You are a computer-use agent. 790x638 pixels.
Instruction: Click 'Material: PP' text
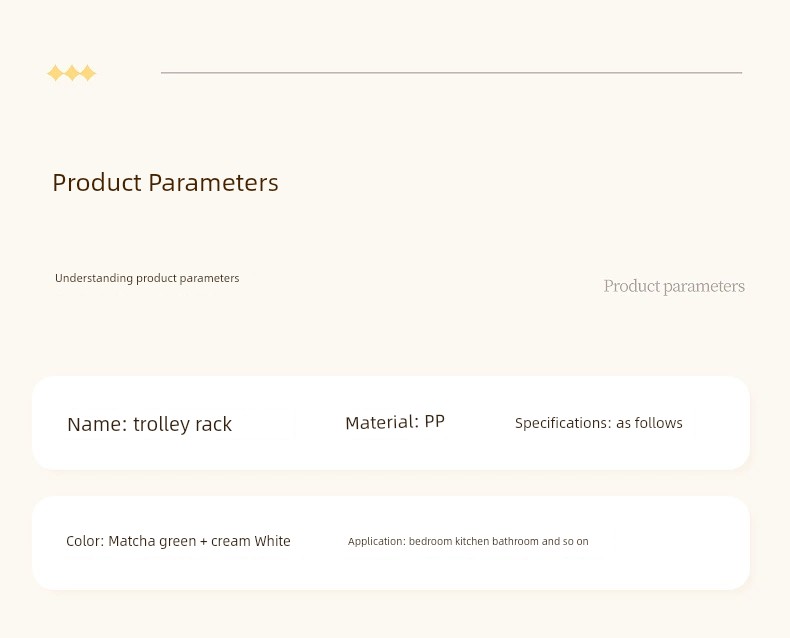[x=395, y=422]
